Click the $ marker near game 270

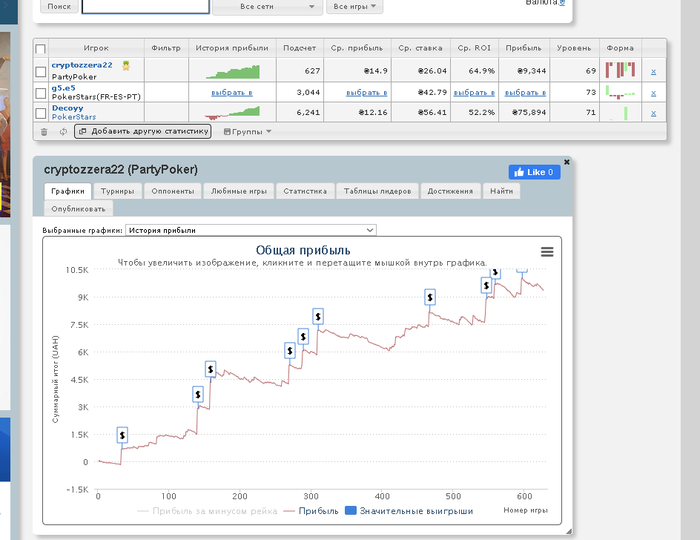pyautogui.click(x=290, y=351)
